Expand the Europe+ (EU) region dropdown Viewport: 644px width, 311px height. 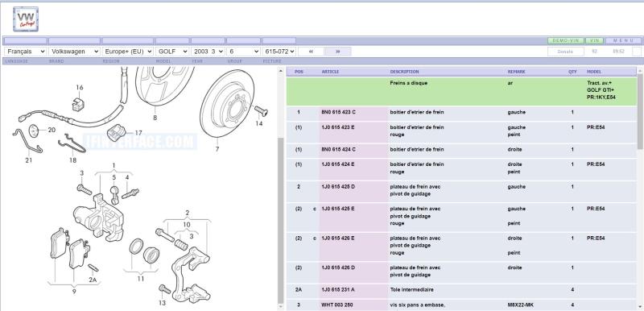[x=128, y=52]
